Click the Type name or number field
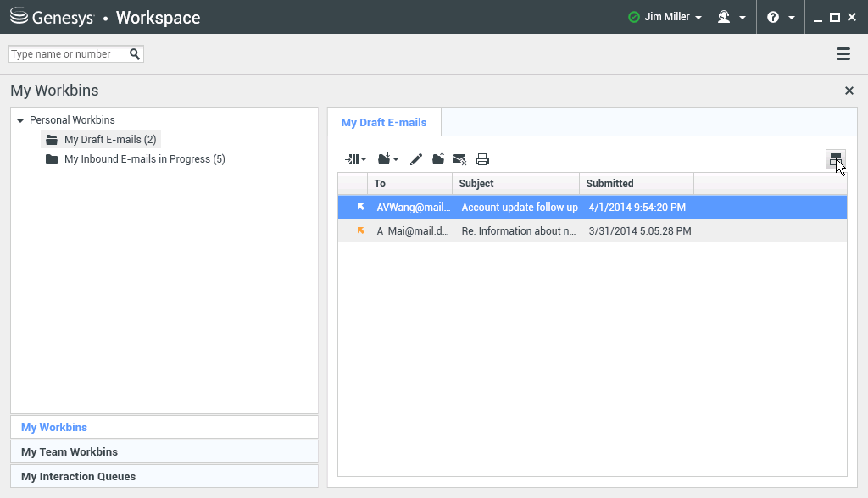The width and height of the screenshot is (868, 498). pos(68,54)
